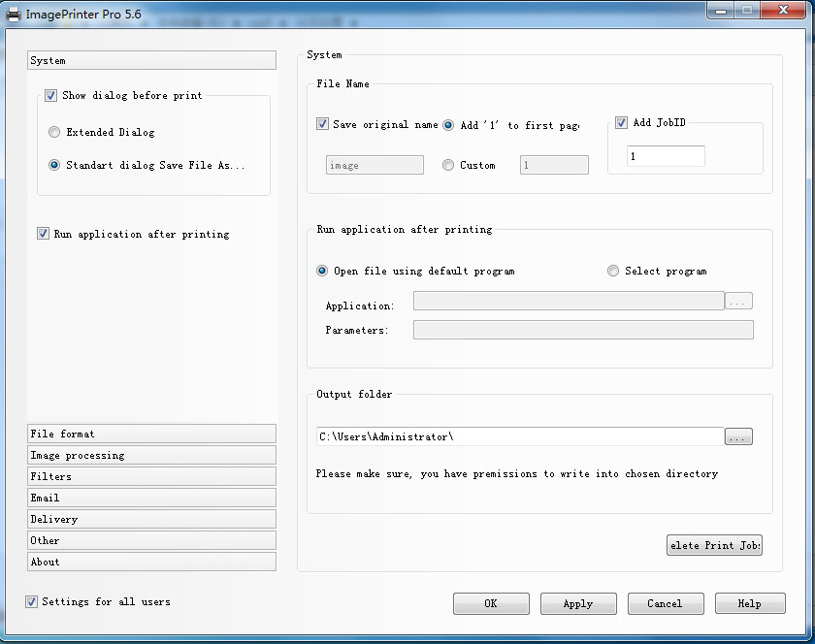The width and height of the screenshot is (815, 644).
Task: Click the Custom number field
Action: 555,165
